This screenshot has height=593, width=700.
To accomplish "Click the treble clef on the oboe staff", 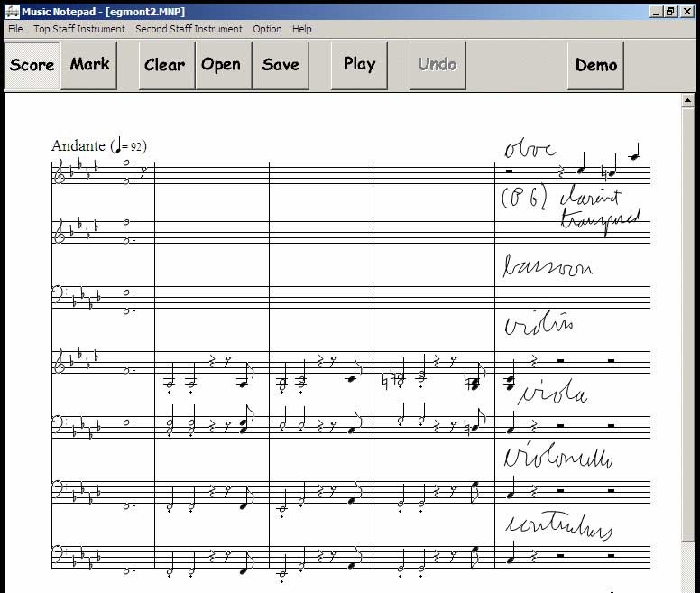I will click(x=60, y=172).
